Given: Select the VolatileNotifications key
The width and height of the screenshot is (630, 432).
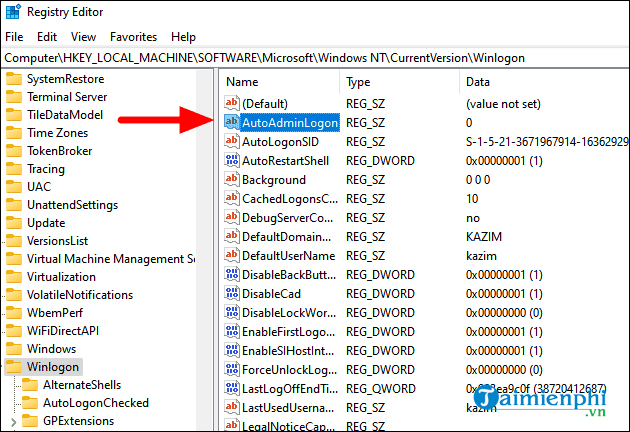Looking at the screenshot, I should click(x=80, y=295).
